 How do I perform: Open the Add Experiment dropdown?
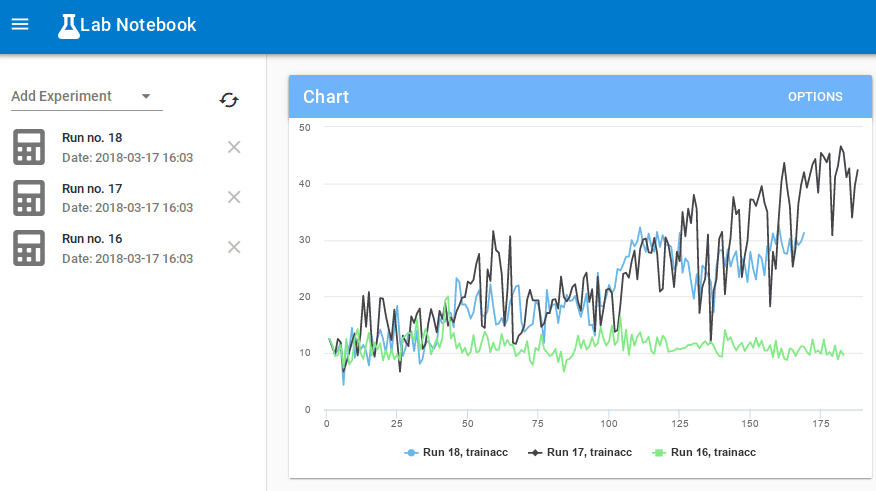pyautogui.click(x=75, y=96)
